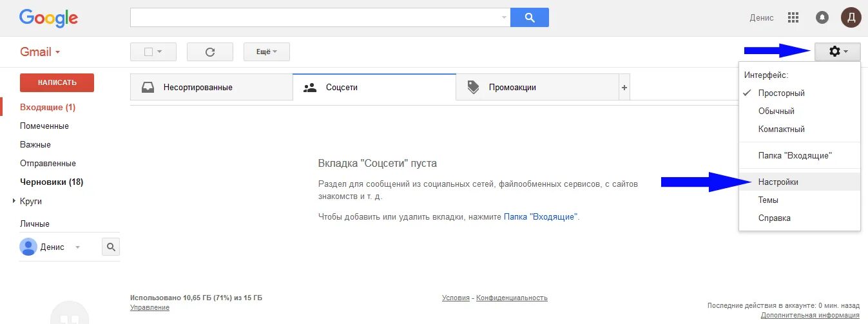Switch to the Соцсети tab
Image resolution: width=868 pixels, height=324 pixels.
[374, 87]
